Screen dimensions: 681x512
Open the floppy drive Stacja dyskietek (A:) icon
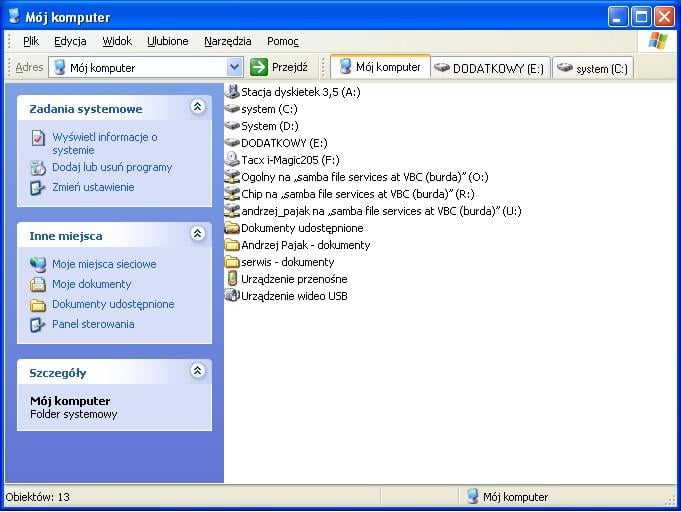[232, 92]
